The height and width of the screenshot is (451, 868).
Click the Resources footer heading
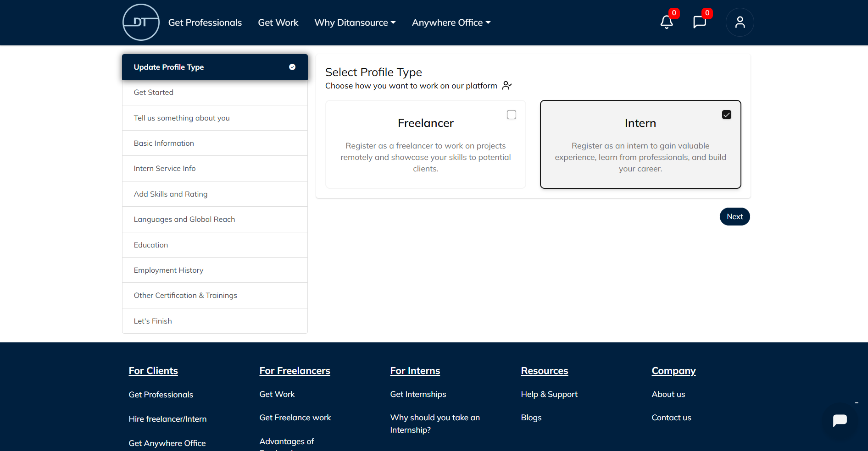point(545,371)
